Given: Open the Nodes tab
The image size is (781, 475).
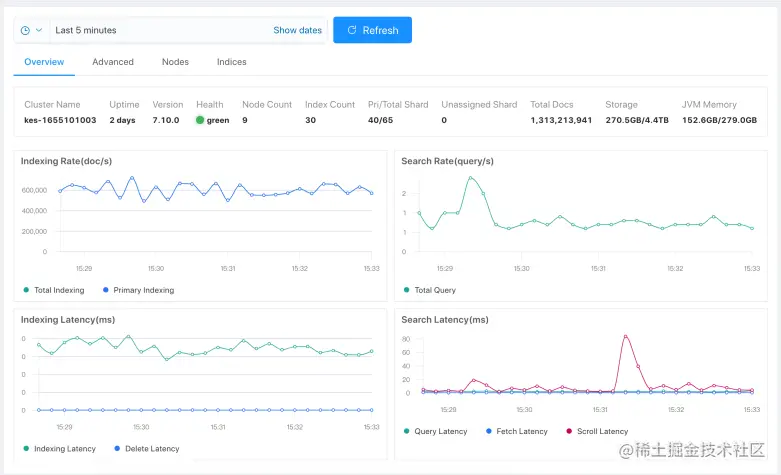Looking at the screenshot, I should point(175,62).
